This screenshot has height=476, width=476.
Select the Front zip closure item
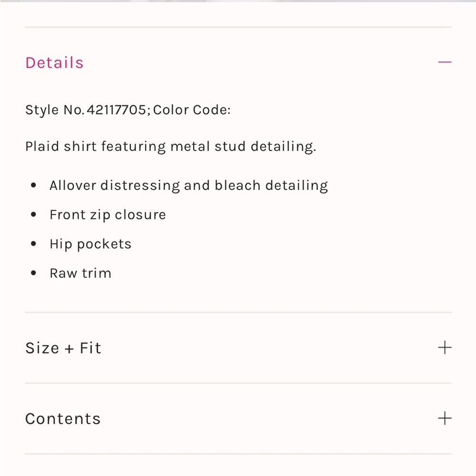click(x=108, y=215)
